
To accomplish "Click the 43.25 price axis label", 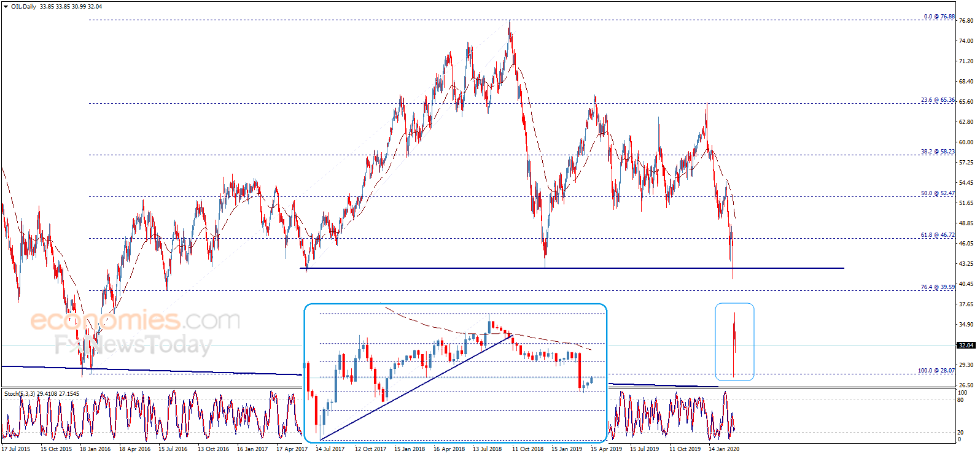I will (966, 264).
